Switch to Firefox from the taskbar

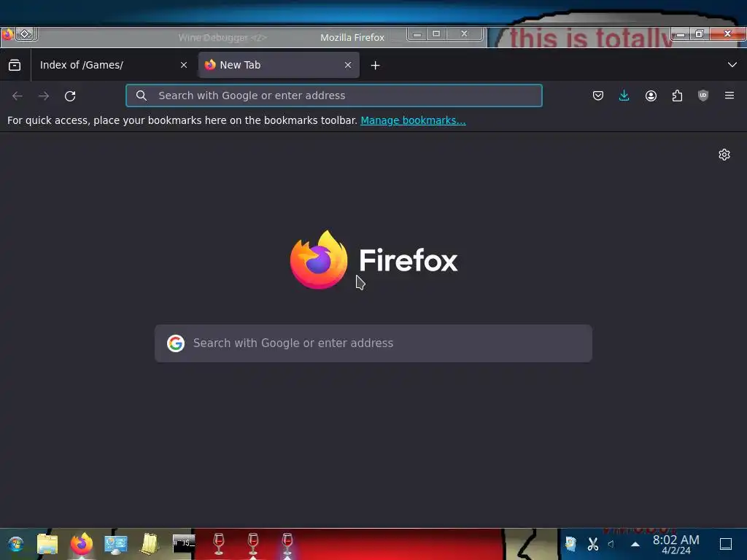point(82,544)
